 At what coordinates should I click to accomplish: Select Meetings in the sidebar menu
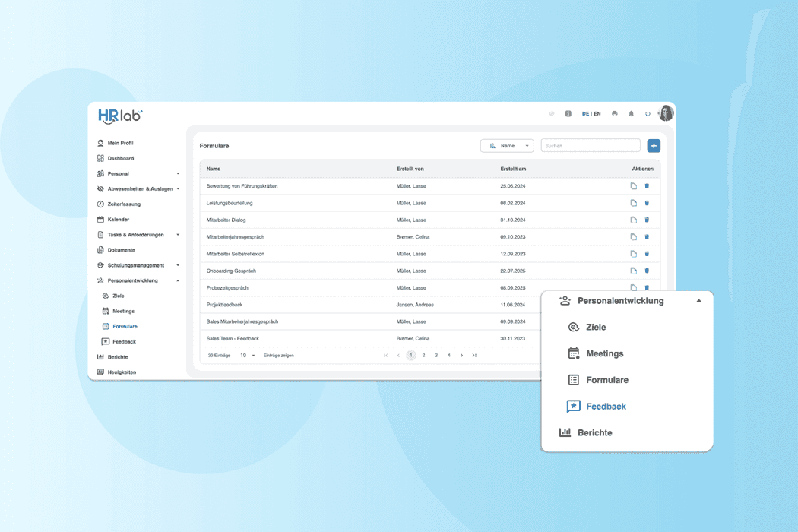(x=123, y=311)
